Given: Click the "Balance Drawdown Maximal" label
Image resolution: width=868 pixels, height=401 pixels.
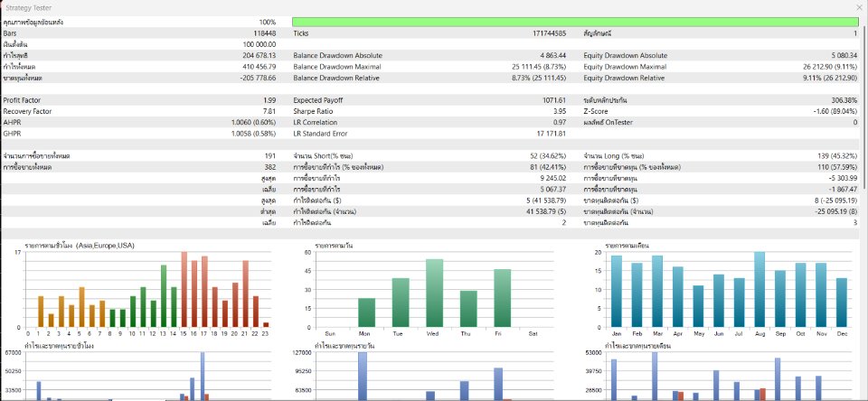Looking at the screenshot, I should 337,66.
